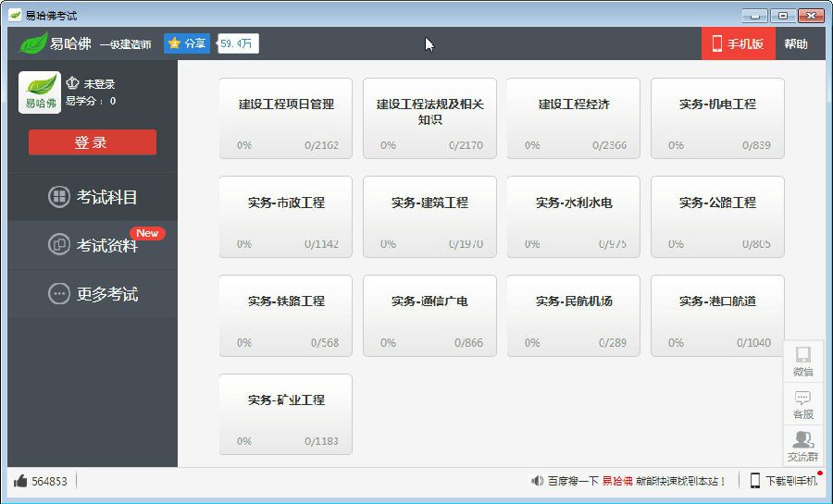Click the 0/568 progress count
The image size is (833, 504).
325,343
